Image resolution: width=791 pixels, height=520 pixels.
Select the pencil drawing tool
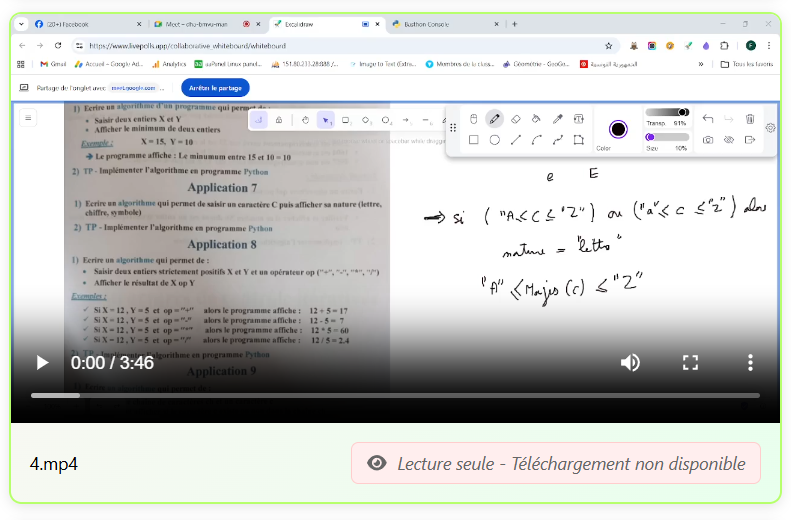tap(494, 119)
